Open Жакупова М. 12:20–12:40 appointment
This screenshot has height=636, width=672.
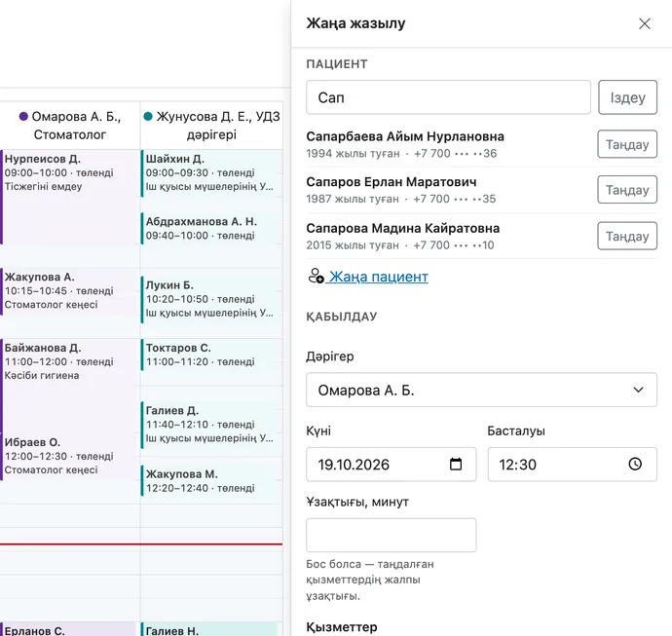point(211,481)
